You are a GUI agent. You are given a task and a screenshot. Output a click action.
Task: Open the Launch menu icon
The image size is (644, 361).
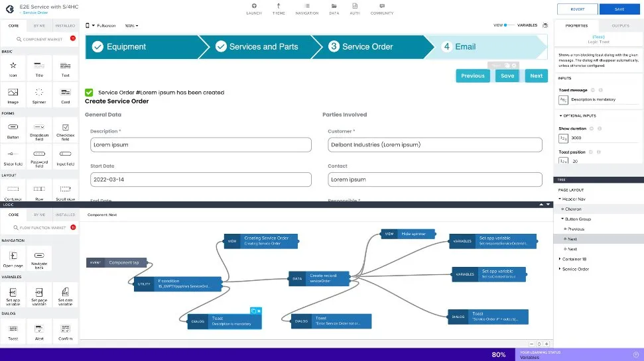(x=254, y=7)
